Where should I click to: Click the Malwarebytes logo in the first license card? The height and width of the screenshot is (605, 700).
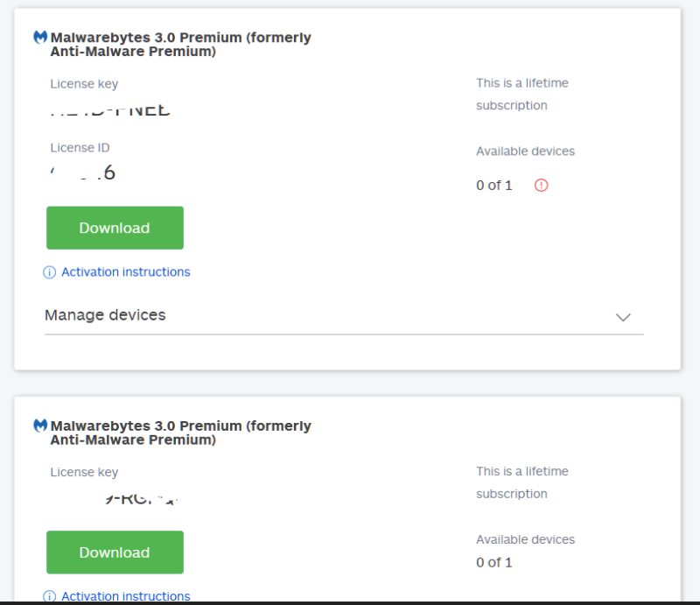[40, 38]
